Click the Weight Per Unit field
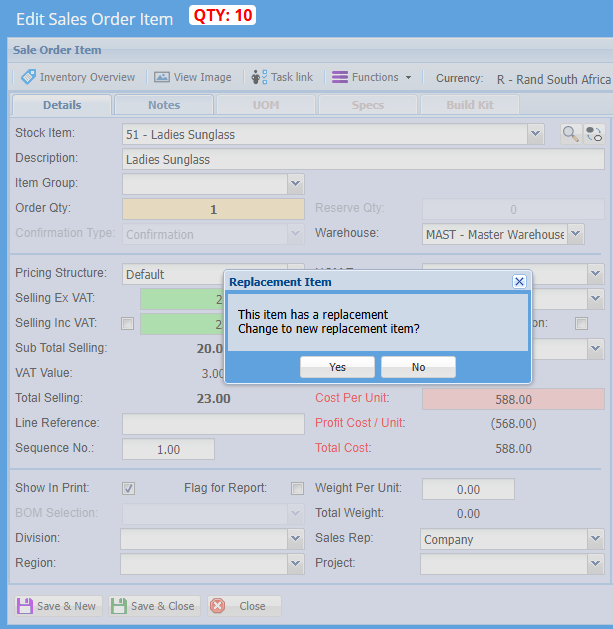Screen dimensions: 613x629 (468, 489)
